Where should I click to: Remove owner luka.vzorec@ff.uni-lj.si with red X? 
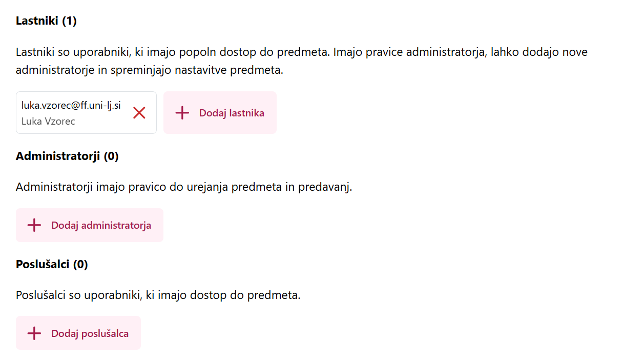[x=139, y=113]
